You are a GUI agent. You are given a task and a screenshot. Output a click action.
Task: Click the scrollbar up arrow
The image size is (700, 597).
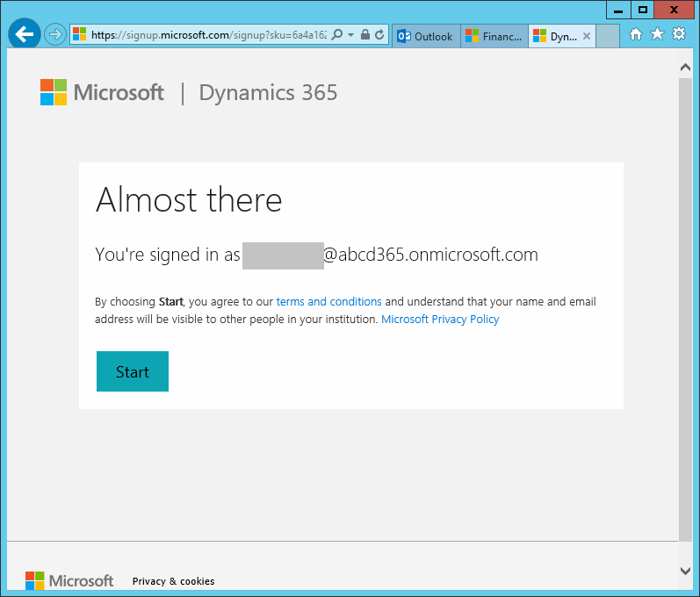tap(685, 68)
